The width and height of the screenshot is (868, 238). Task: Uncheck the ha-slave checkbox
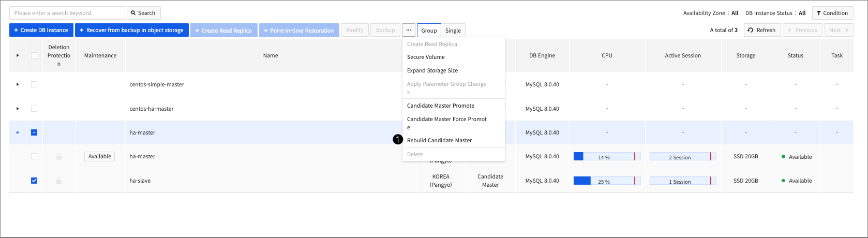click(x=34, y=181)
